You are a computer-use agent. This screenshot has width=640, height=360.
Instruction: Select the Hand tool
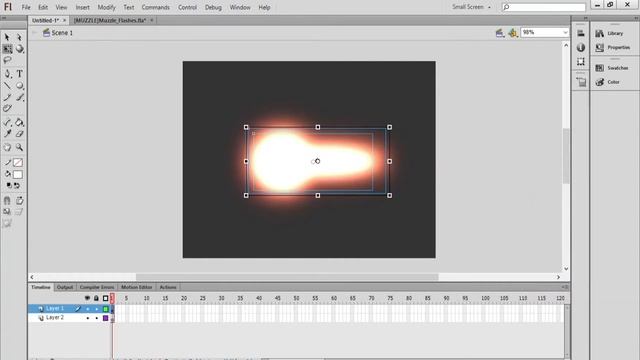7,147
